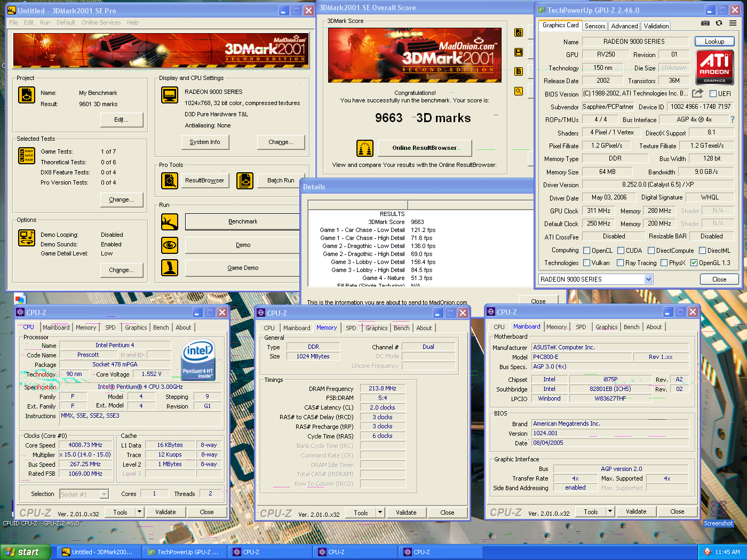
Task: Click the GPU-Z refresh icon
Action: coord(719,23)
